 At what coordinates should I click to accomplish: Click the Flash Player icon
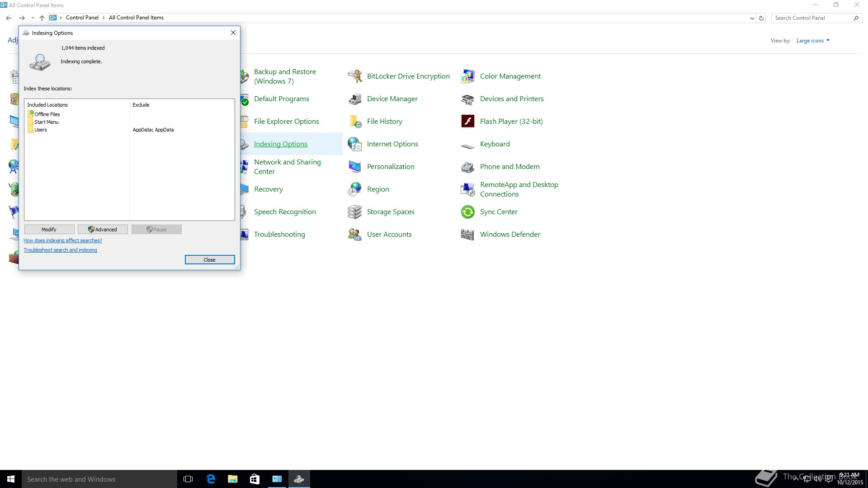tap(467, 121)
